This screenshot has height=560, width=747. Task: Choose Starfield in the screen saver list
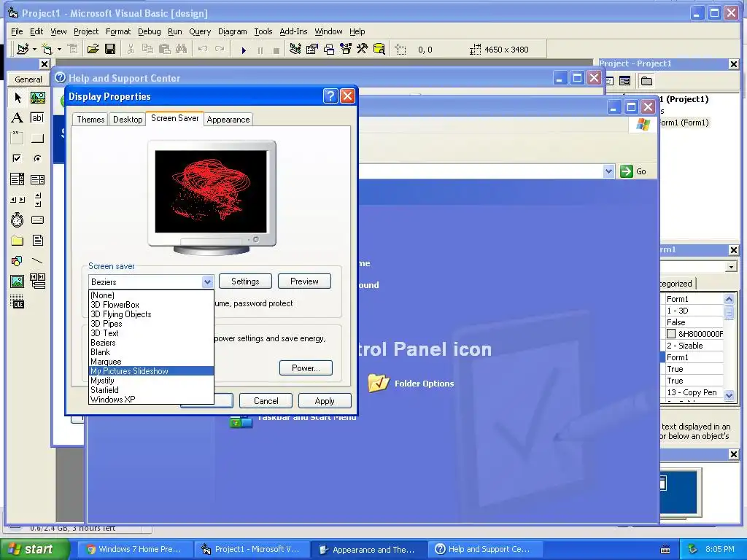(x=151, y=390)
